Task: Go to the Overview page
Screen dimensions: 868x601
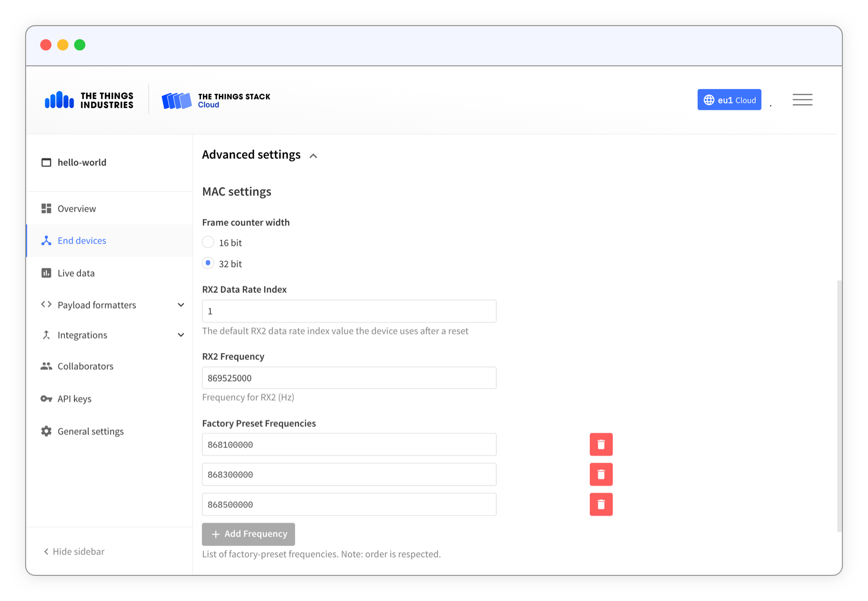Action: pos(76,209)
